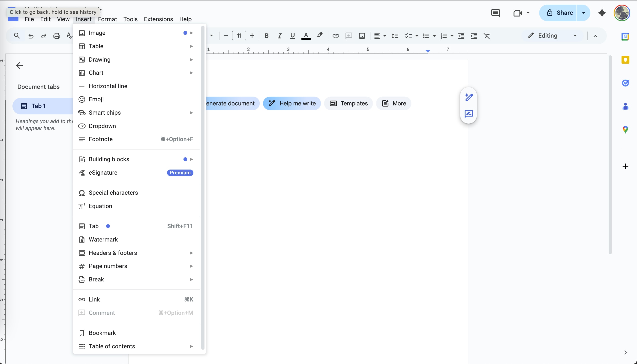Click the Help me write button

coord(292,103)
